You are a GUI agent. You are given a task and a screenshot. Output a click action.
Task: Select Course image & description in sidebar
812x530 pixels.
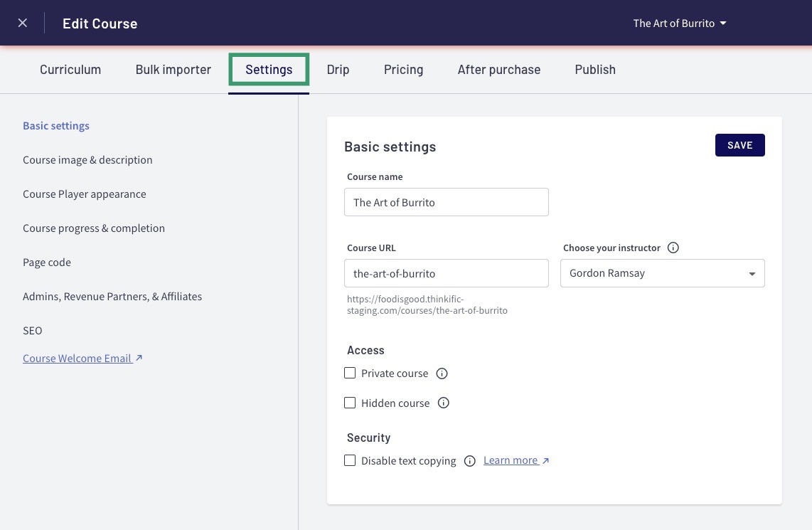pyautogui.click(x=87, y=160)
